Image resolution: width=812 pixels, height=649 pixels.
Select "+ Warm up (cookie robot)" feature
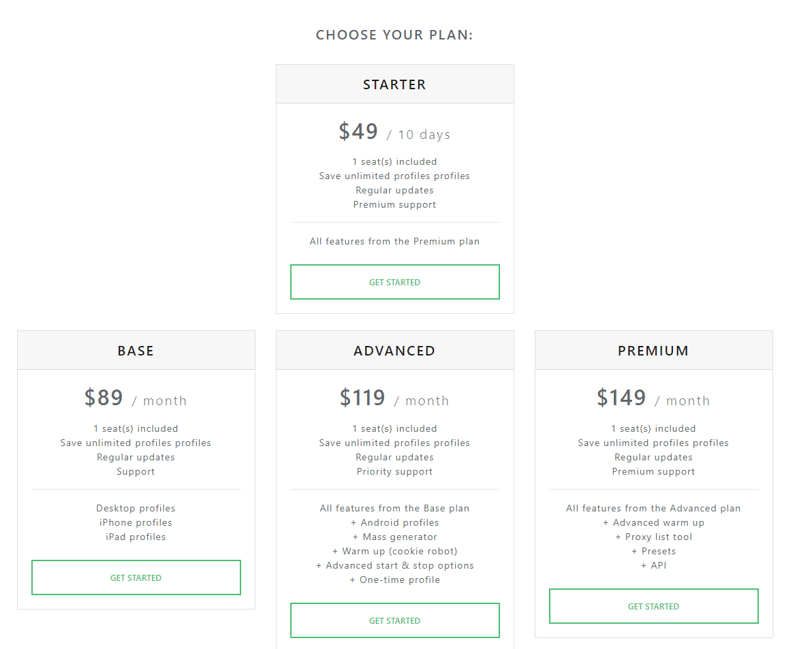click(x=394, y=551)
